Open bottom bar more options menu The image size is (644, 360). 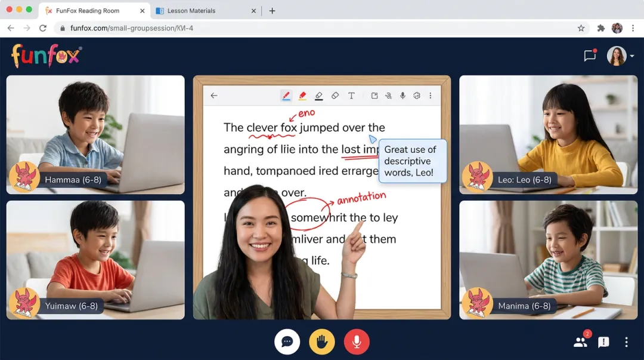pyautogui.click(x=626, y=342)
